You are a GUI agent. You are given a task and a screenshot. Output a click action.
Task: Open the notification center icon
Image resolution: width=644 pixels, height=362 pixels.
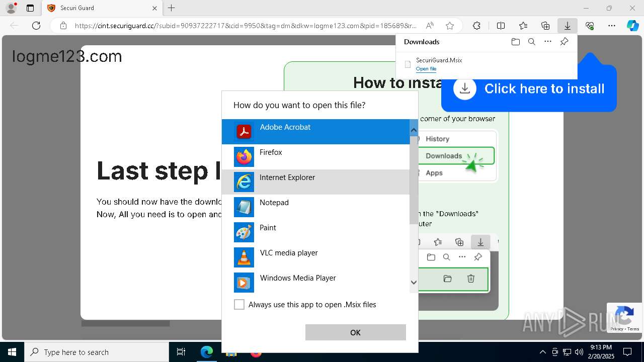point(627,352)
